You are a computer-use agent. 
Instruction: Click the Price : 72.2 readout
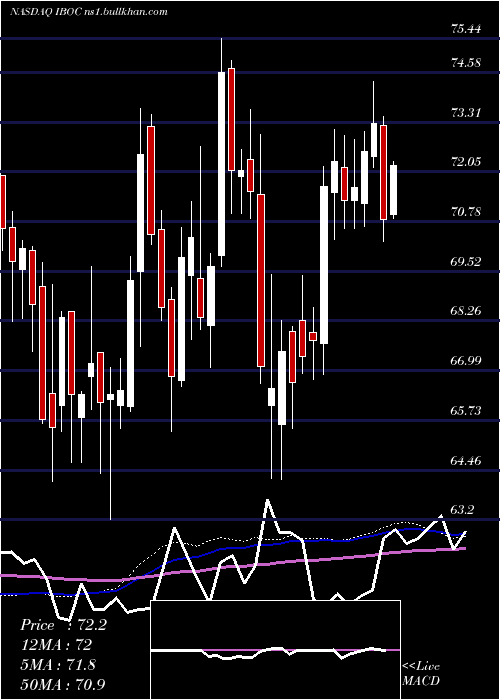point(63,625)
